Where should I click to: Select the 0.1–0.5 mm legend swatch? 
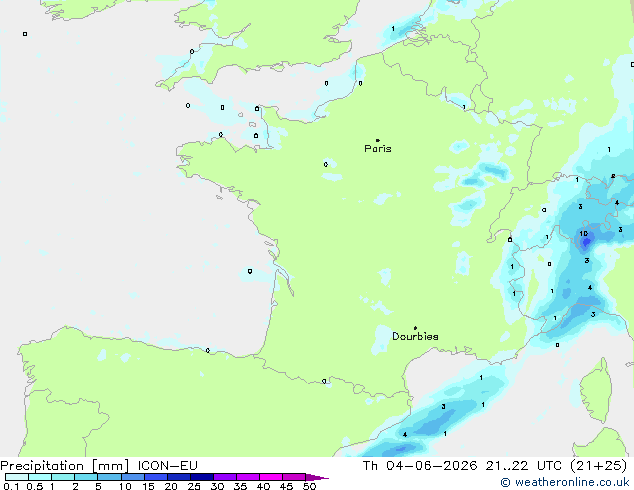click(x=17, y=477)
